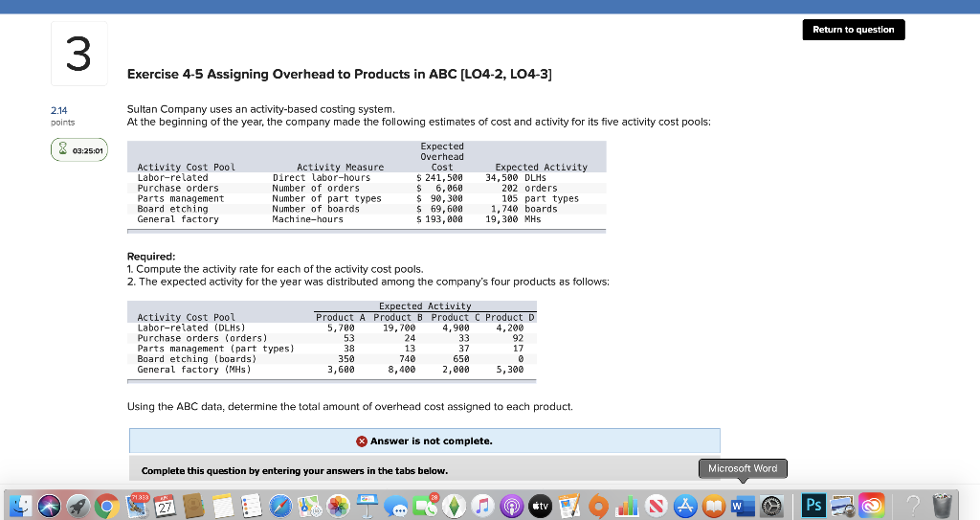Open Mail app with unread badge
Screen dimensions: 980x520
[138, 506]
